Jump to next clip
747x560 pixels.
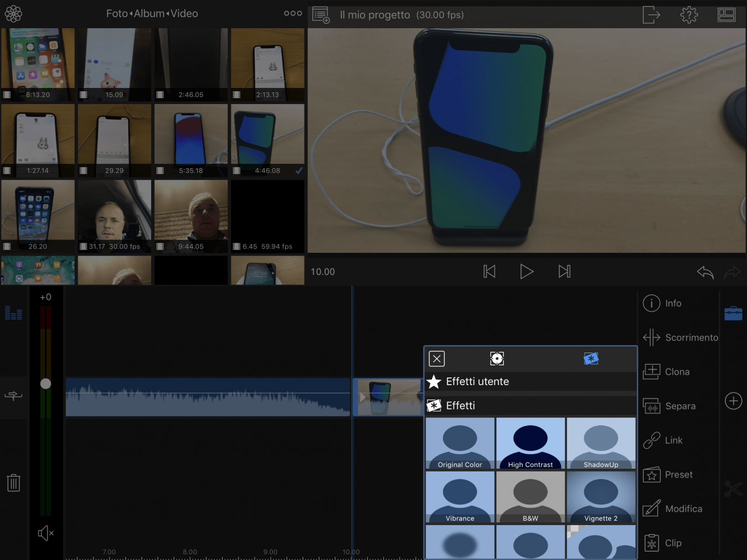[x=564, y=272]
